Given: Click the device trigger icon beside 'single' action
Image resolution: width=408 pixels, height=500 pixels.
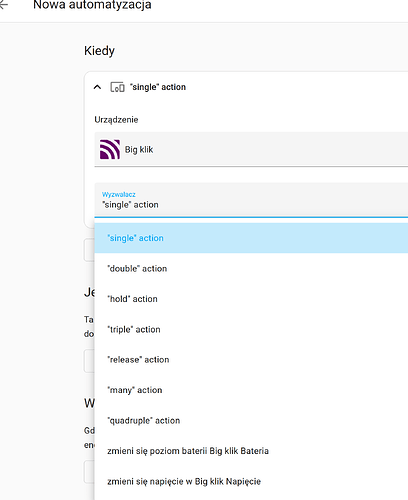Looking at the screenshot, I should (x=117, y=87).
